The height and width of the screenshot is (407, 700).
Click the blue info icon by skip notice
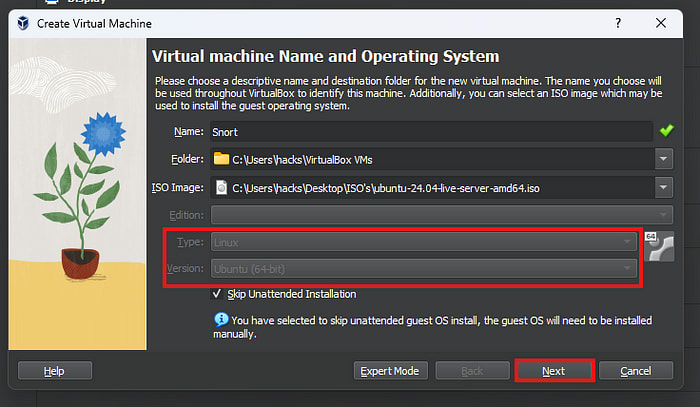pos(221,319)
